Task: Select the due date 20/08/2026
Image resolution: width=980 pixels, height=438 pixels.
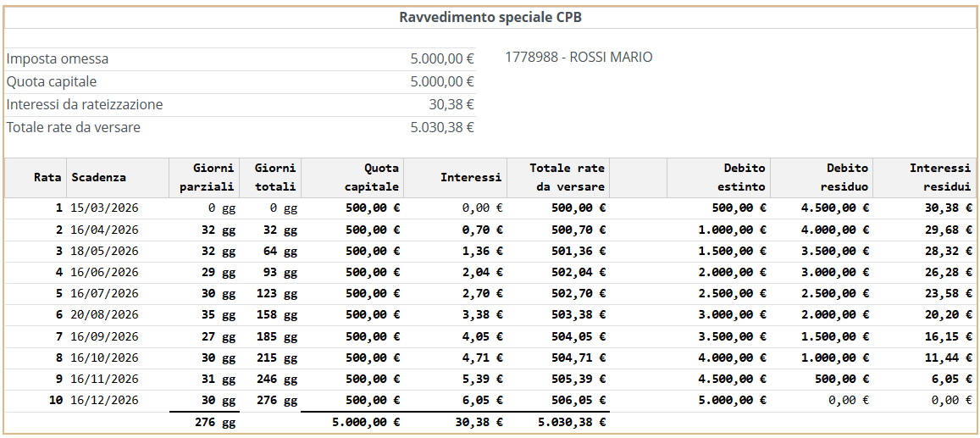Action: [104, 314]
